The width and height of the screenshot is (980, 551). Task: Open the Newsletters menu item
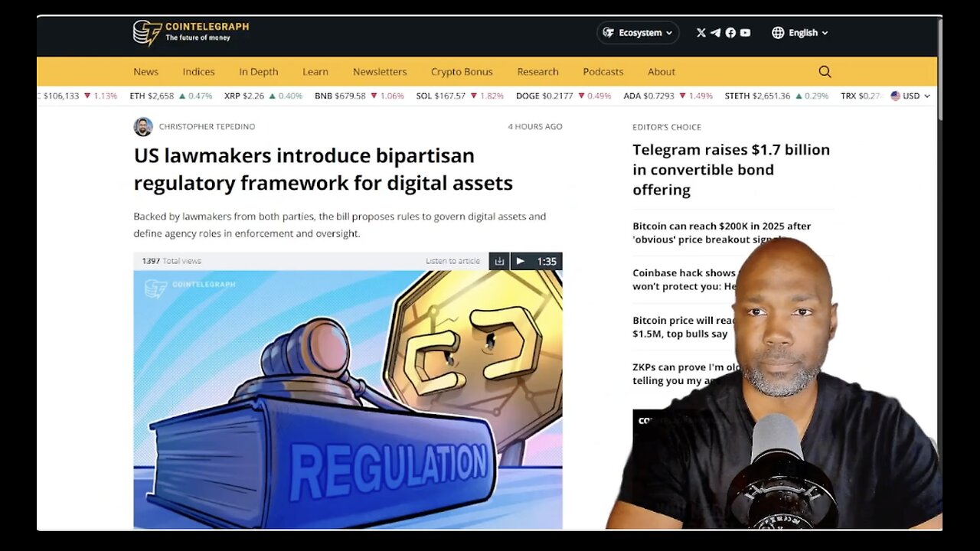(380, 72)
